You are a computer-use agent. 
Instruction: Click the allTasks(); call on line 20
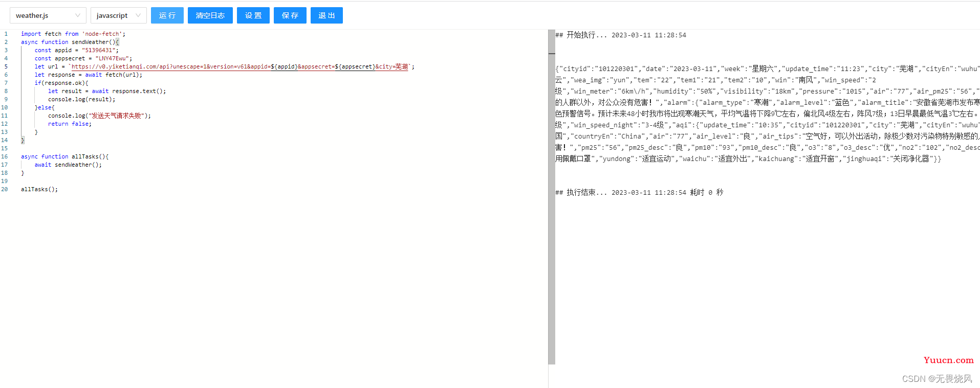(39, 189)
